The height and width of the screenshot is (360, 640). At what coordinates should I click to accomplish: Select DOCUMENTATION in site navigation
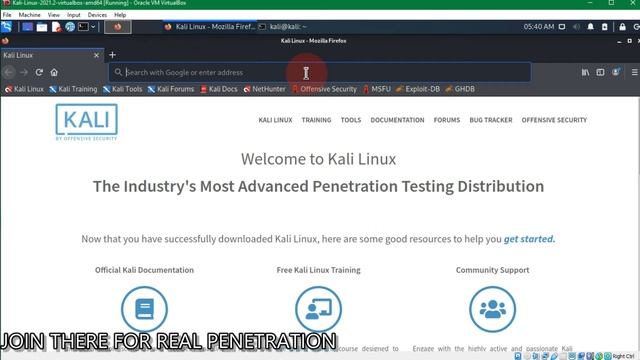click(x=397, y=120)
